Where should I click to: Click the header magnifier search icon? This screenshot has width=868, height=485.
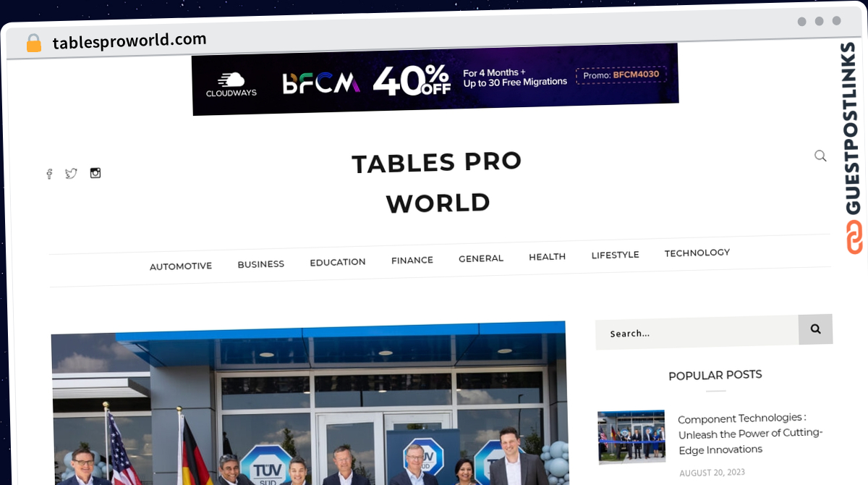click(x=820, y=156)
